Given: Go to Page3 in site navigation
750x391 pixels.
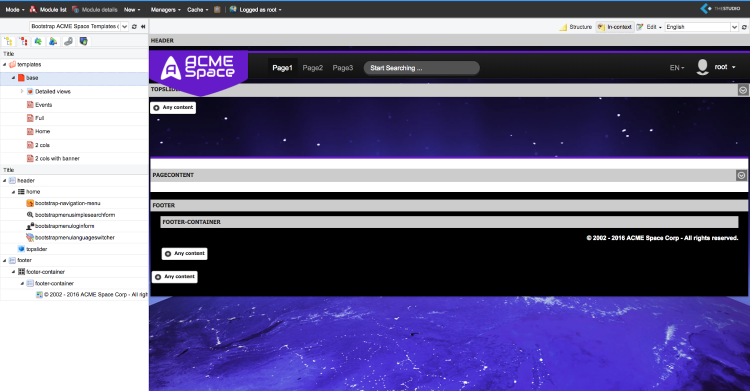Looking at the screenshot, I should 343,68.
